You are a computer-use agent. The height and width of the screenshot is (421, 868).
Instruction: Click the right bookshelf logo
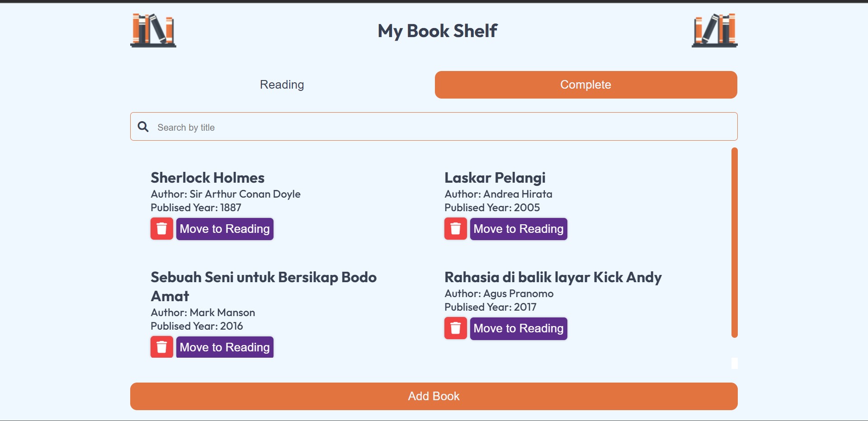tap(714, 30)
